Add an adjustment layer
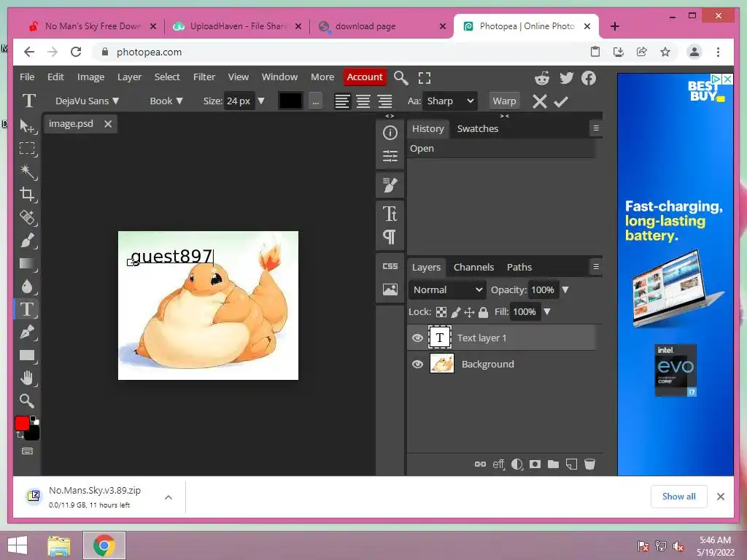 [x=517, y=464]
